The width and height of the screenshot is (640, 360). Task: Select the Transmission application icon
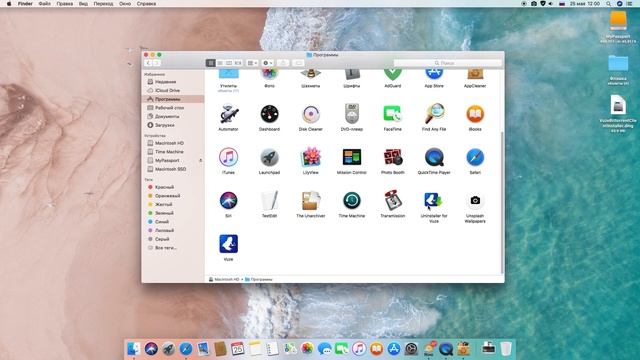[393, 201]
